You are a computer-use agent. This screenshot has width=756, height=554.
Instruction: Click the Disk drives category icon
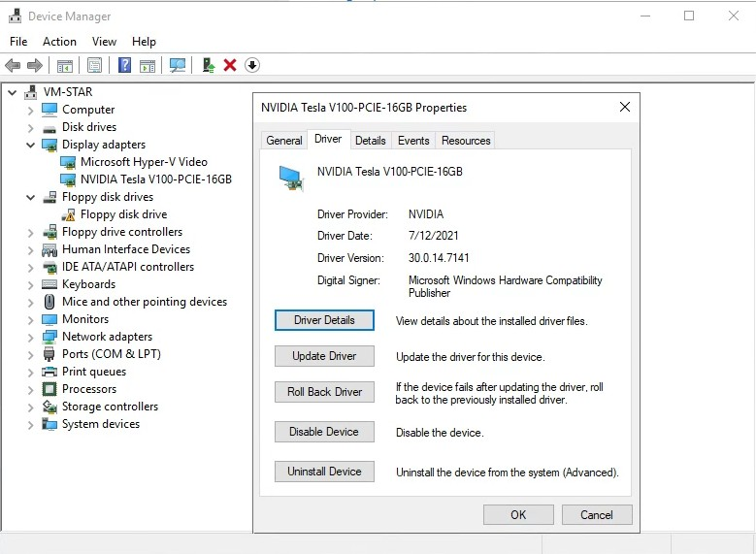coord(49,129)
